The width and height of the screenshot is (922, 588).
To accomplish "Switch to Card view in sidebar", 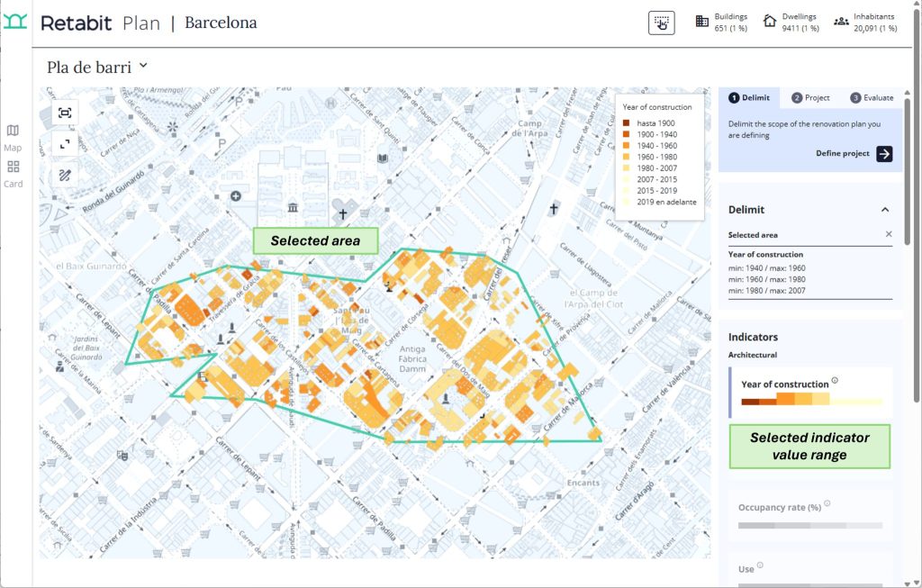I will pyautogui.click(x=13, y=173).
